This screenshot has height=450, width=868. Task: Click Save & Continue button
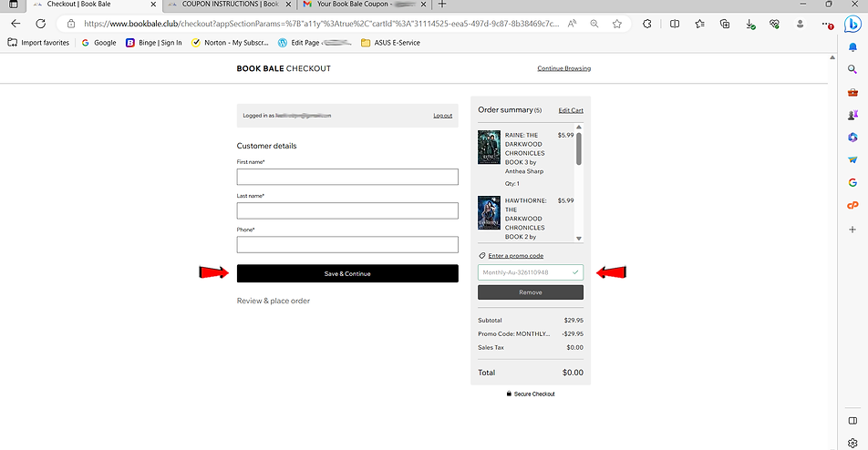point(347,273)
